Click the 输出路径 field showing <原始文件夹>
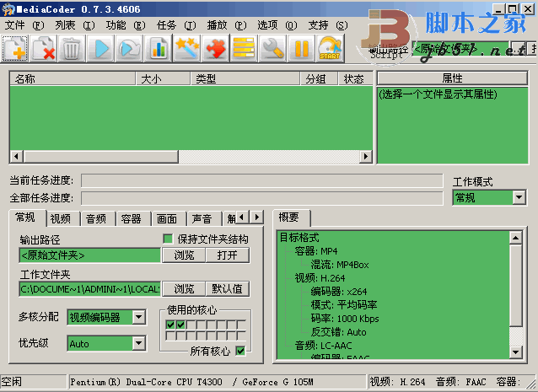 90,255
